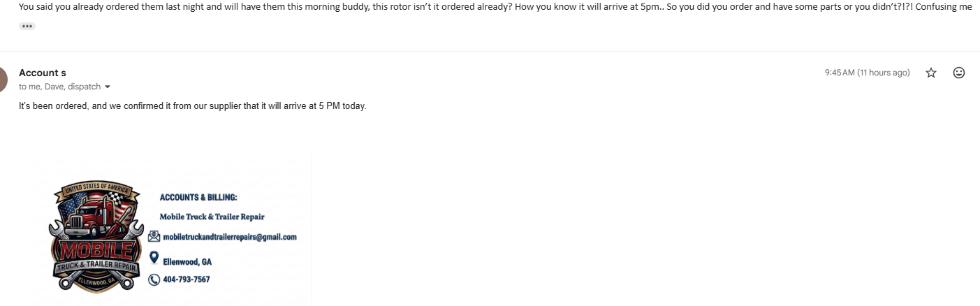Click the reply line starting It's been ordered

pos(193,106)
